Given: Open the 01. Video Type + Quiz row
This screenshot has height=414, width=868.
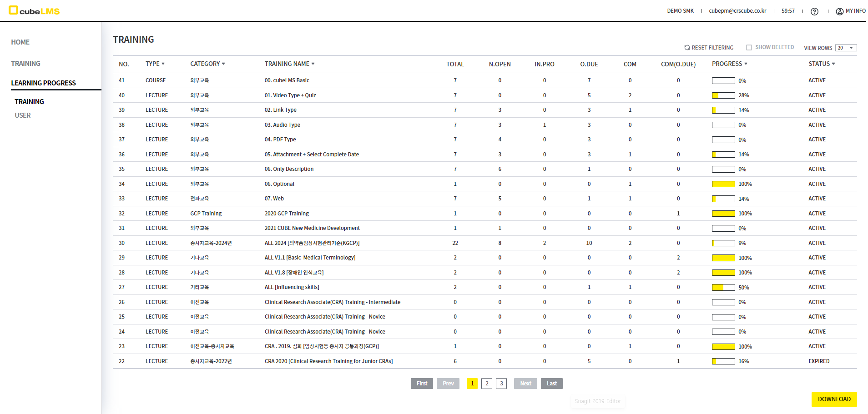Looking at the screenshot, I should 290,95.
